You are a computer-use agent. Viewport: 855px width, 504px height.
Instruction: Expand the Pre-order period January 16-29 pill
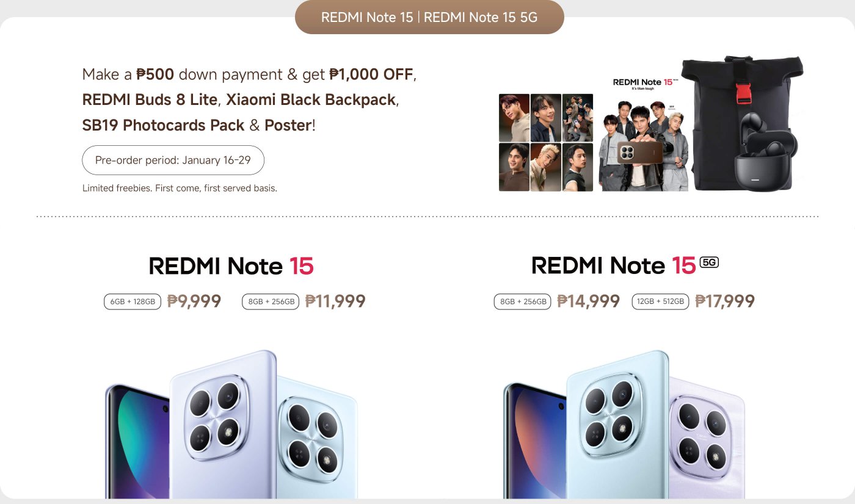[x=173, y=160]
